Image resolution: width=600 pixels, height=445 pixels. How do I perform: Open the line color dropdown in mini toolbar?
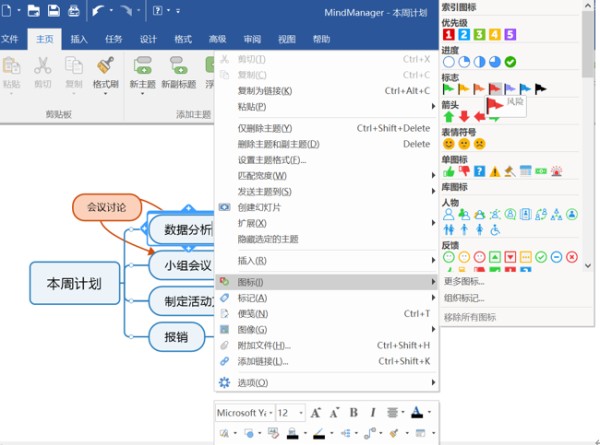pos(331,434)
